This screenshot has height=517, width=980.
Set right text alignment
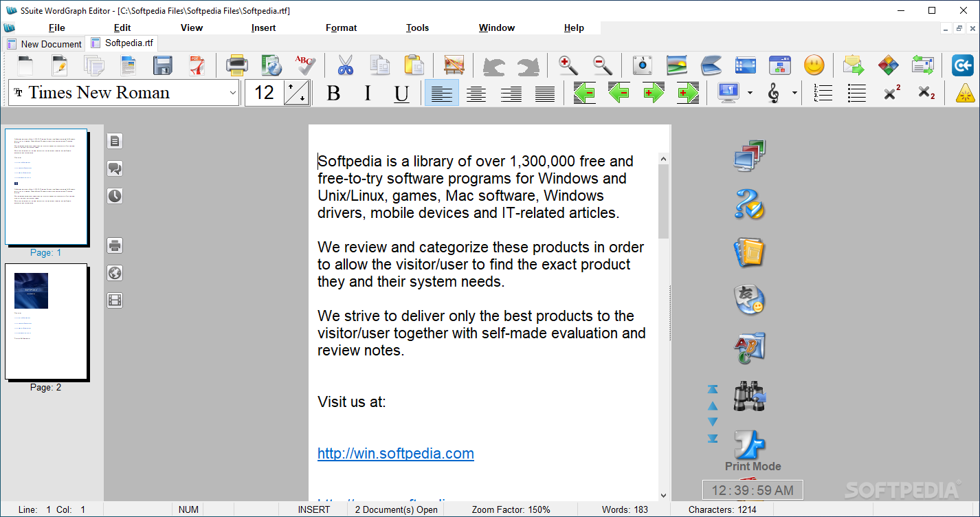click(511, 93)
